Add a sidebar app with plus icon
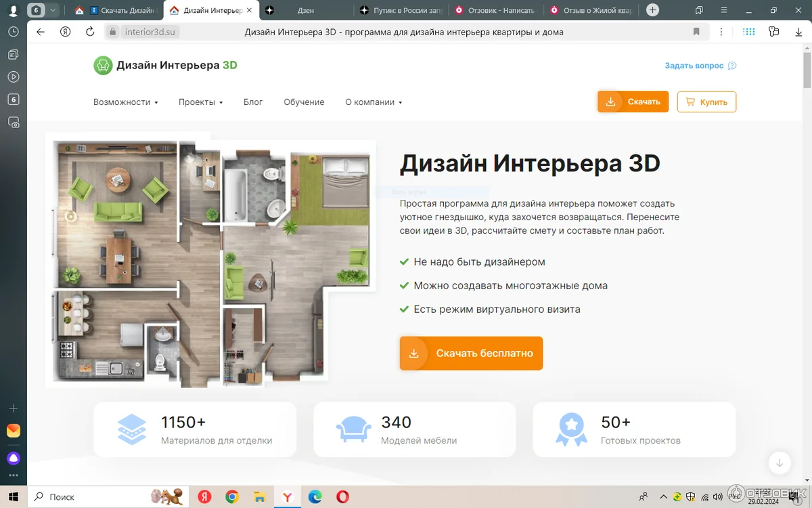The width and height of the screenshot is (812, 508). click(13, 408)
